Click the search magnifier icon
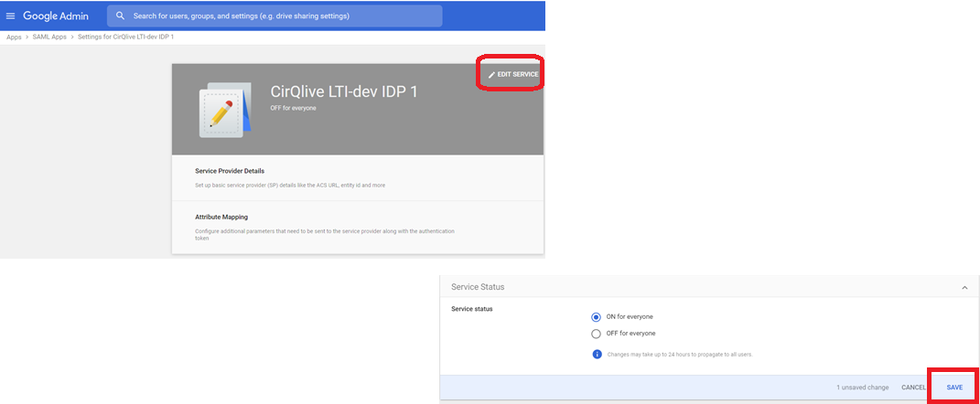Screen dimensions: 980x404 click(x=120, y=16)
